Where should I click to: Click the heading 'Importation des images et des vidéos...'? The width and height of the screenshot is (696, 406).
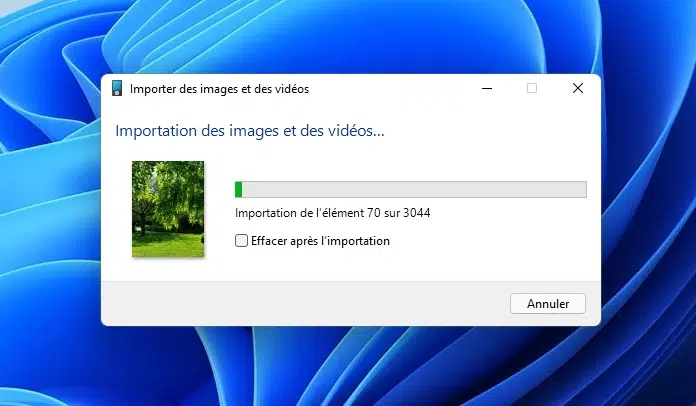[250, 131]
